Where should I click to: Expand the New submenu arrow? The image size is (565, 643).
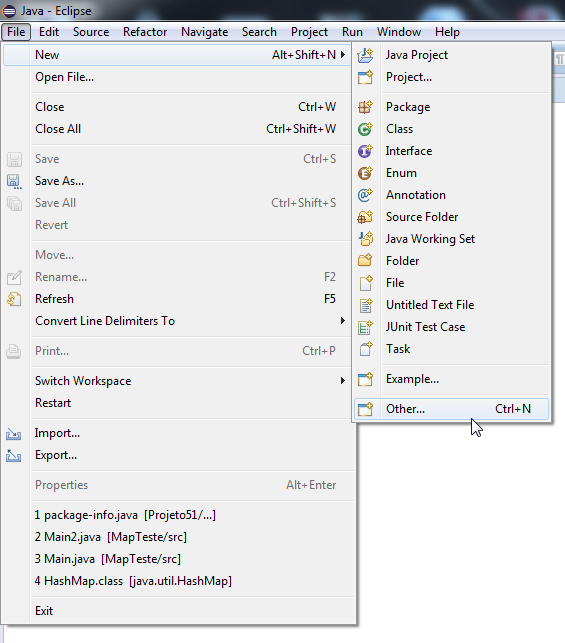point(343,55)
